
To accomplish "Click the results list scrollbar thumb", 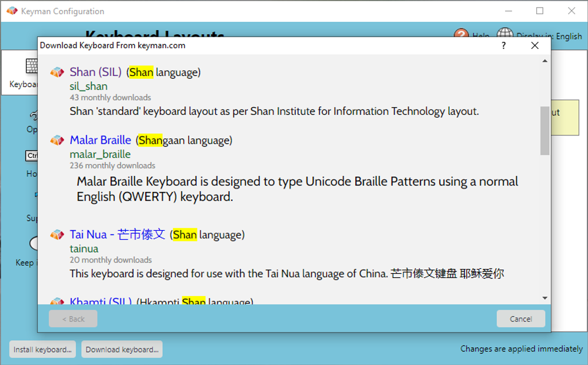I will coord(545,131).
